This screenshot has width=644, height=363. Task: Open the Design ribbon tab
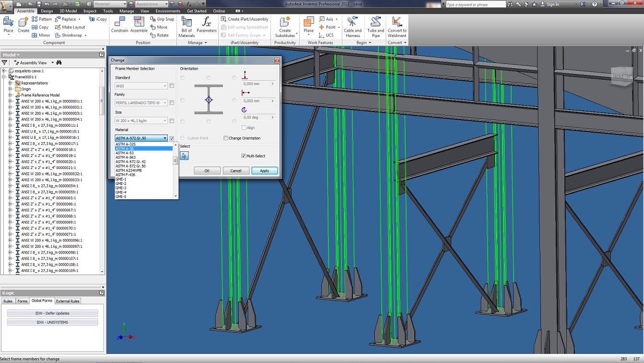(x=47, y=11)
